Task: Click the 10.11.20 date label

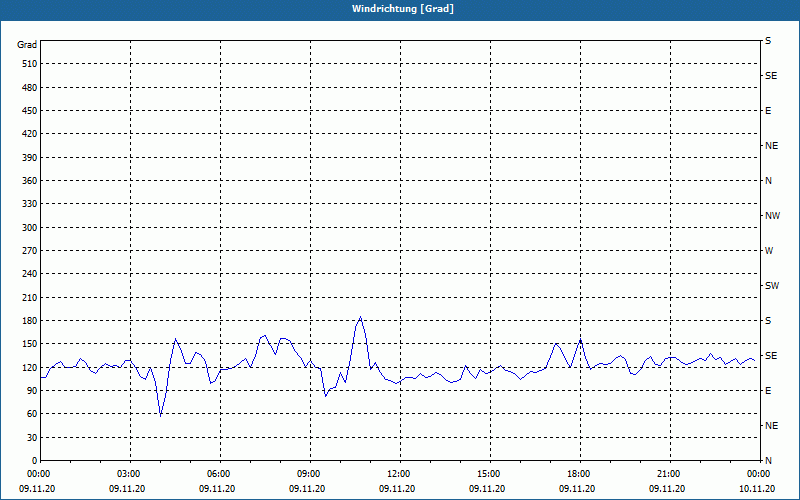Action: click(757, 489)
